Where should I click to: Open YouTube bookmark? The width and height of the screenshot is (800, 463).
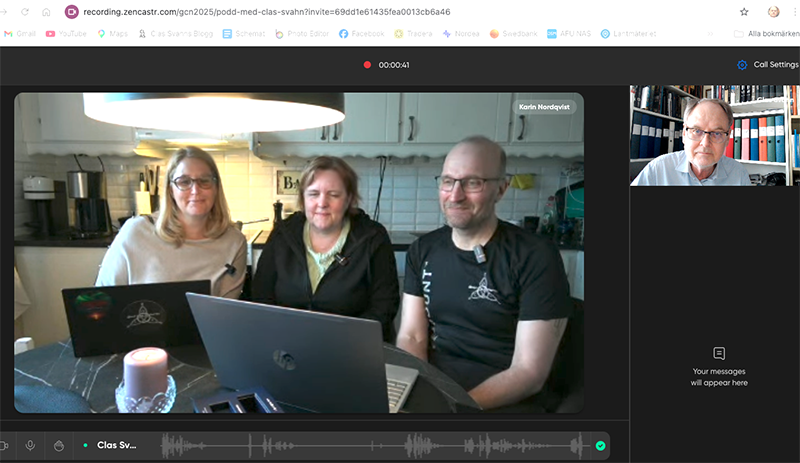click(66, 33)
